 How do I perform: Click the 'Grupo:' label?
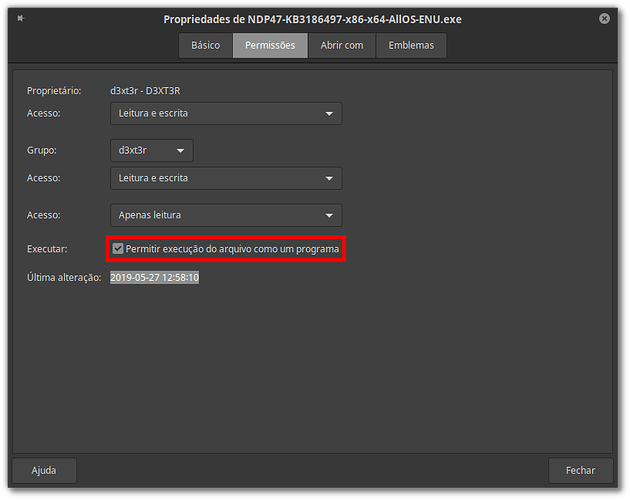point(43,150)
